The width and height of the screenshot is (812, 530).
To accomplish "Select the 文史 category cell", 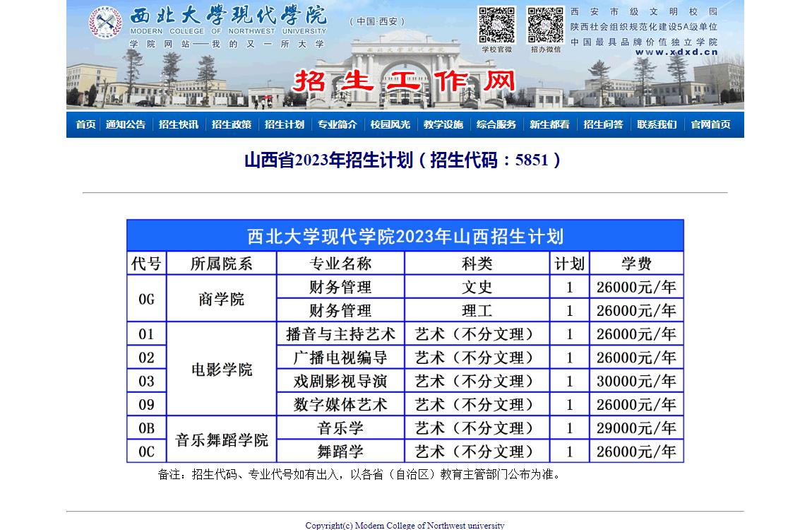I will tap(477, 287).
